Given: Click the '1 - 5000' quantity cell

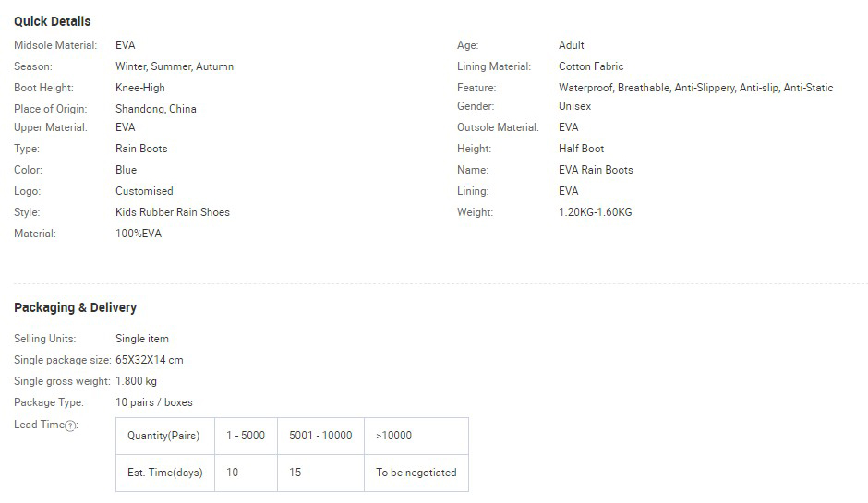Looking at the screenshot, I should click(246, 436).
